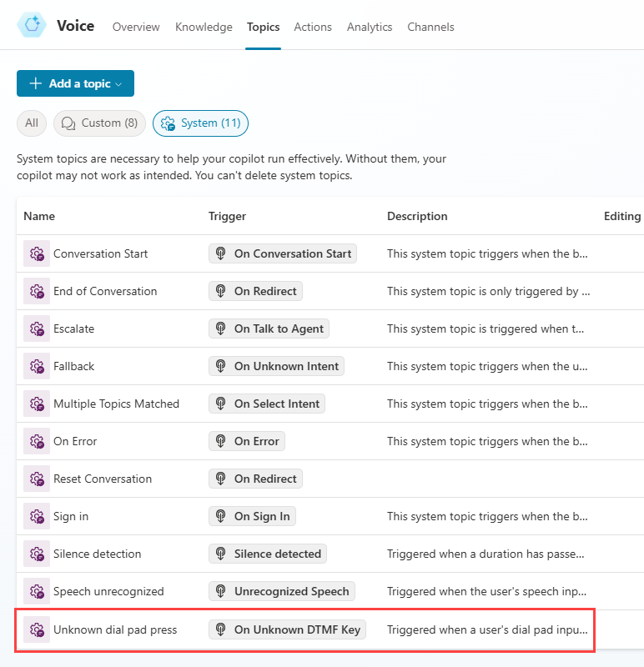Click the Escalate topic gear icon
The image size is (644, 667).
(37, 328)
